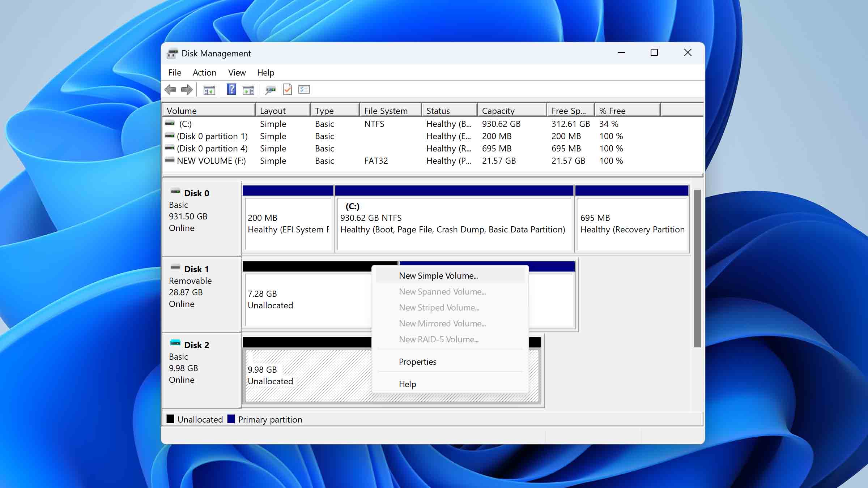Open the Action menu
The image size is (868, 488).
pyautogui.click(x=204, y=72)
